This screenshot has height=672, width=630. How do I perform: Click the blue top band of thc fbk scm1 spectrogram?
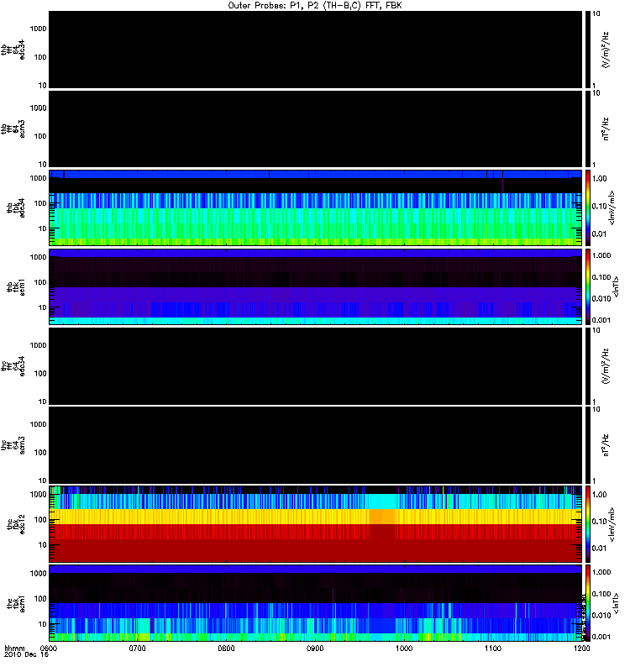315,570
